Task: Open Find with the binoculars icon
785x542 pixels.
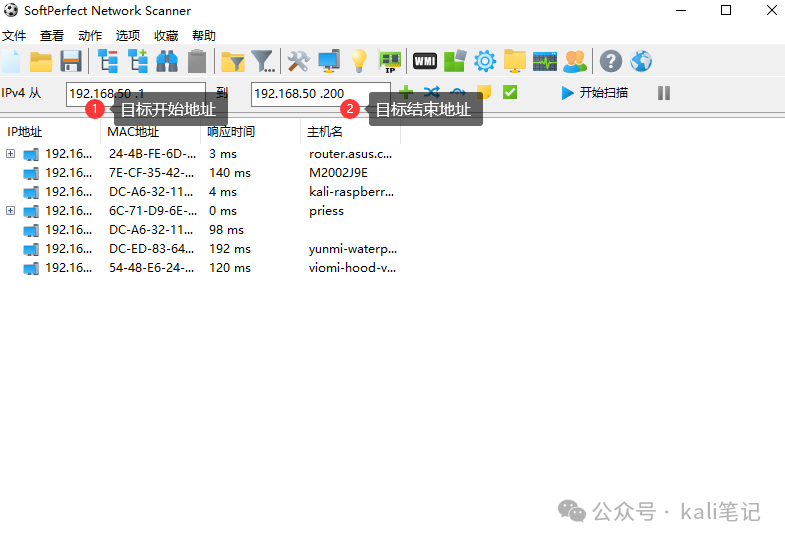Action: 167,62
